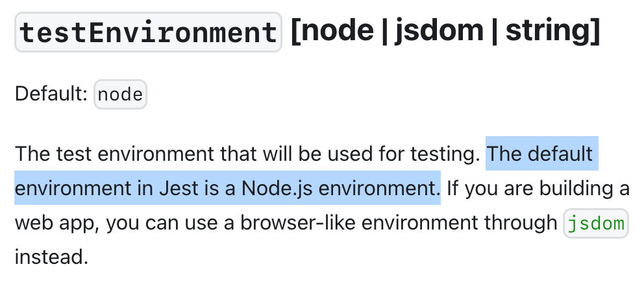This screenshot has height=284, width=644.
Task: Click the "Default:" label text
Action: [x=51, y=94]
